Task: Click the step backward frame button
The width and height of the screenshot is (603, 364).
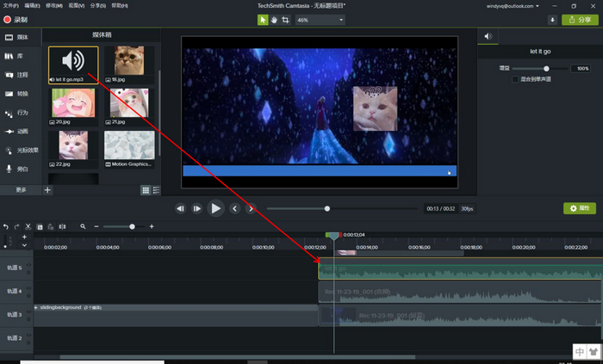Action: (180, 208)
